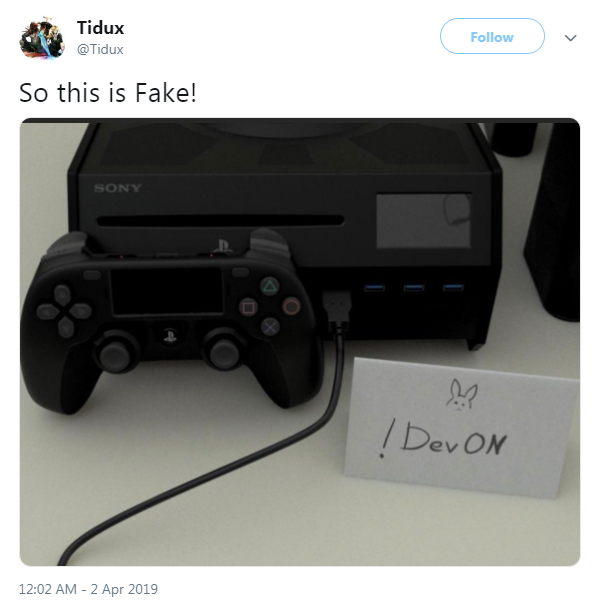The width and height of the screenshot is (601, 608).
Task: Click the circle button on the controller
Action: pyautogui.click(x=291, y=306)
